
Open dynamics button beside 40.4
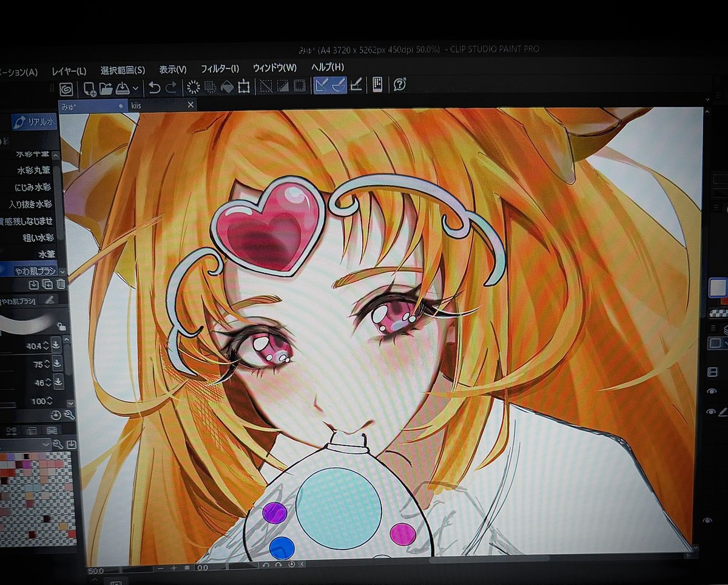pyautogui.click(x=57, y=345)
